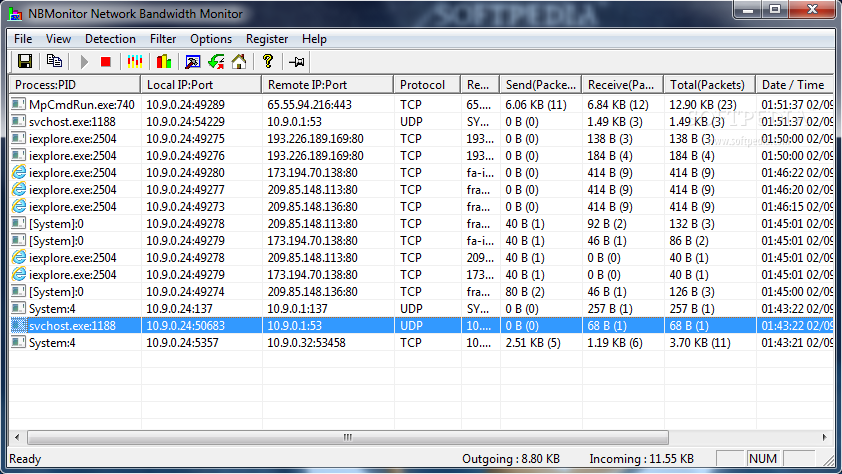This screenshot has width=842, height=474.
Task: Click the 80 B (2) send cell
Action: pos(525,291)
